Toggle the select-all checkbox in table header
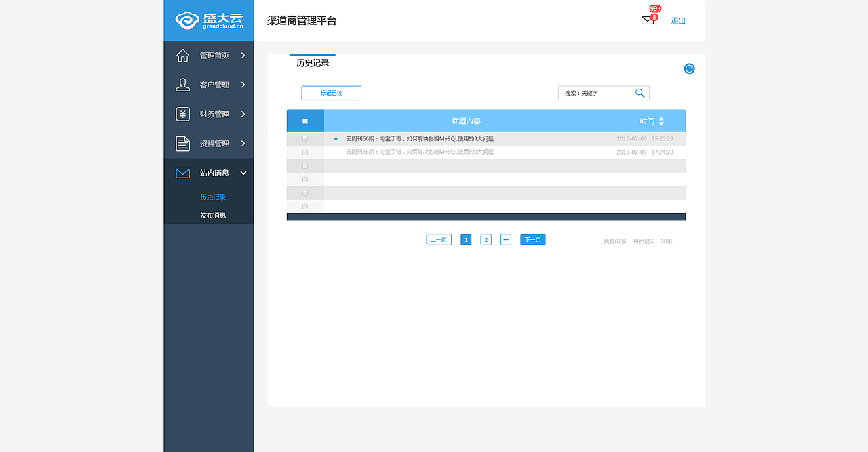Image resolution: width=868 pixels, height=452 pixels. point(305,121)
